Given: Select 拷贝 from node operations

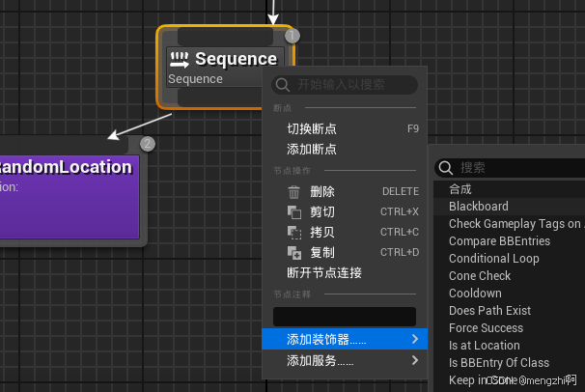Looking at the screenshot, I should pos(345,232).
